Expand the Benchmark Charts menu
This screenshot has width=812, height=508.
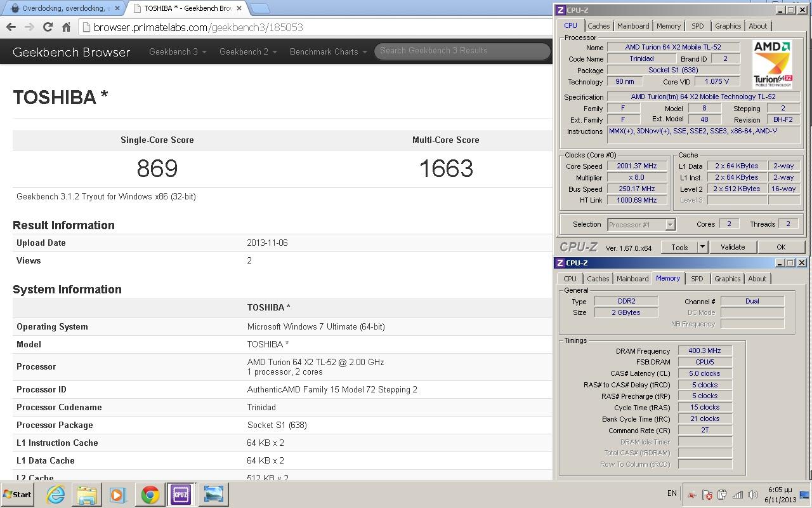[x=329, y=52]
